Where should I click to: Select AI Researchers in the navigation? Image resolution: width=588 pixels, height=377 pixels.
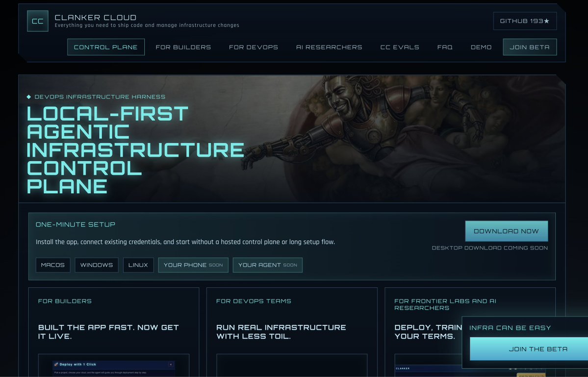click(x=329, y=47)
